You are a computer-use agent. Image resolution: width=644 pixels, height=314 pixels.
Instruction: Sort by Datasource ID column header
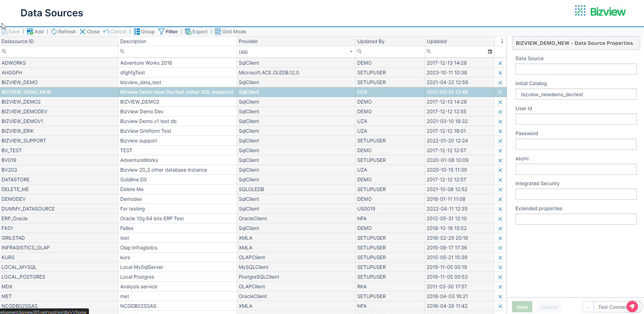pyautogui.click(x=59, y=41)
